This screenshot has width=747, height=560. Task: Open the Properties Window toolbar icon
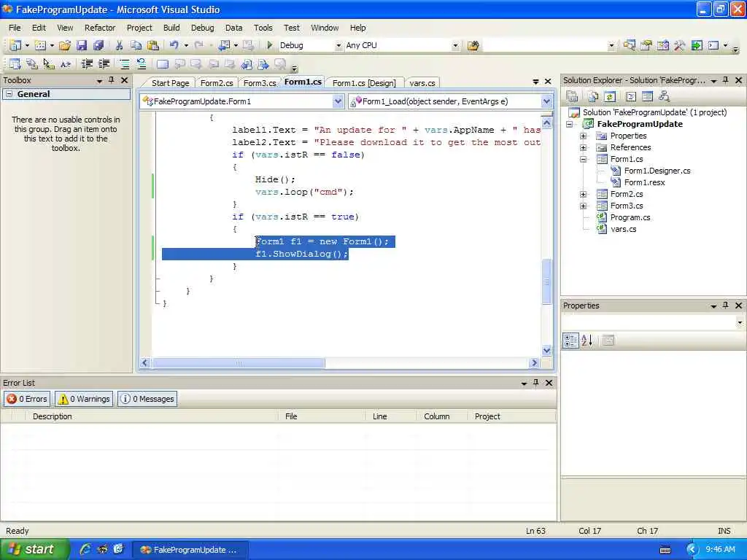click(646, 45)
